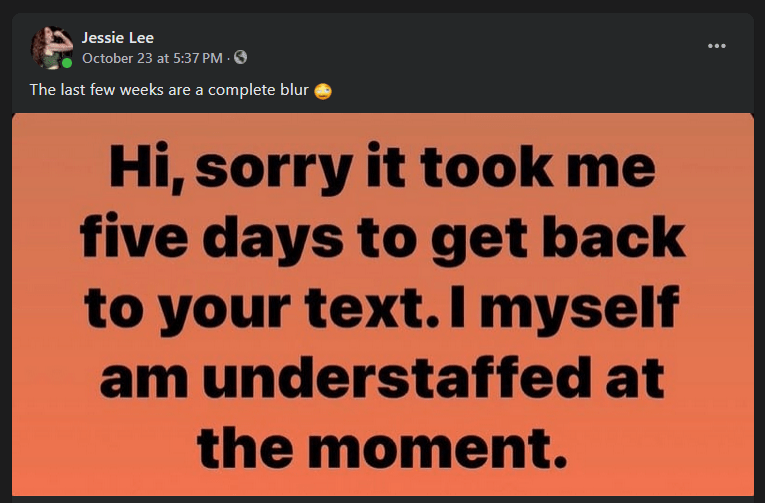Open the Jessie Lee profile name link
Screen dimensions: 765x503
tap(118, 38)
